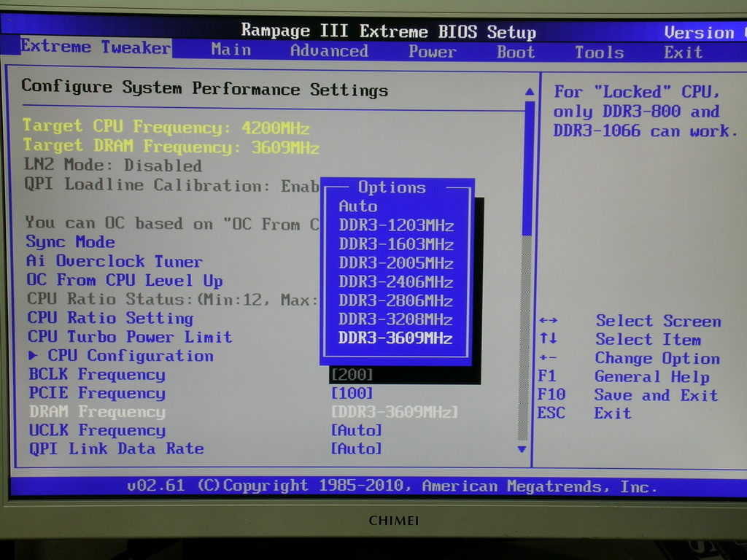The image size is (747, 560).
Task: Select QPI Link Data Rate label
Action: tap(117, 448)
